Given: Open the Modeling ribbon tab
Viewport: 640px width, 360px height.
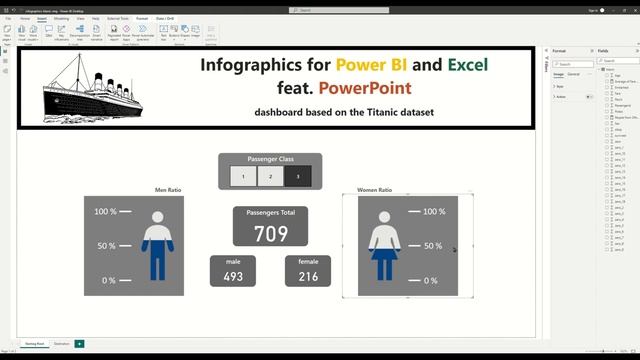Looking at the screenshot, I should [61, 19].
